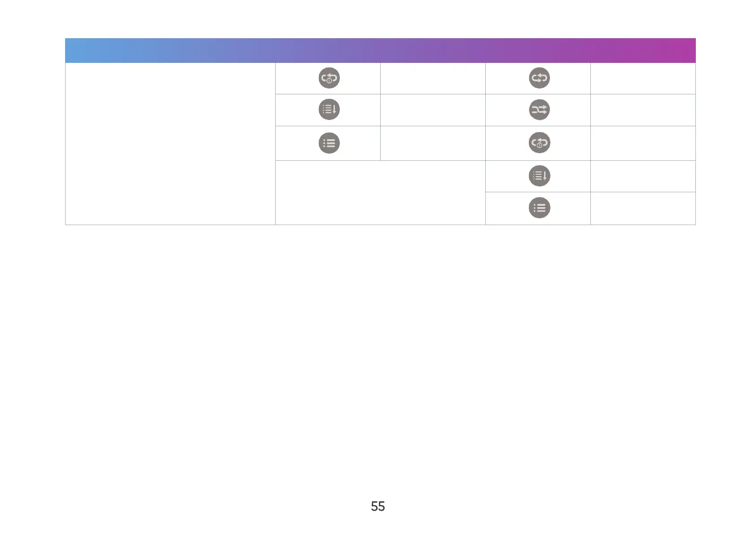
Task: Click the empty cell between repeat-one and repeat-all icons
Action: pyautogui.click(x=433, y=79)
